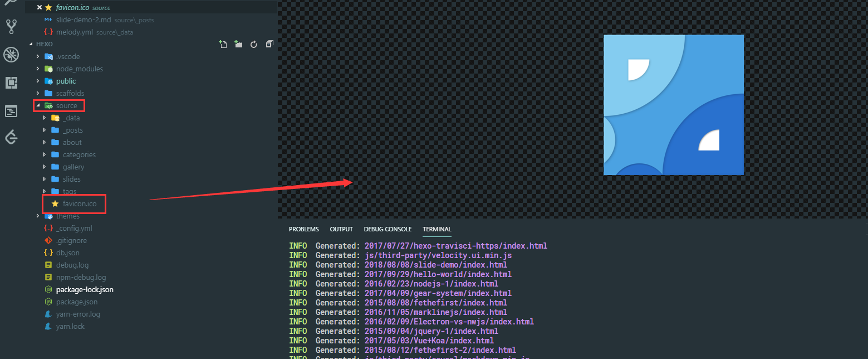Click terminal line 'velocity.ui.min.js'
This screenshot has height=359, width=868.
pyautogui.click(x=400, y=255)
